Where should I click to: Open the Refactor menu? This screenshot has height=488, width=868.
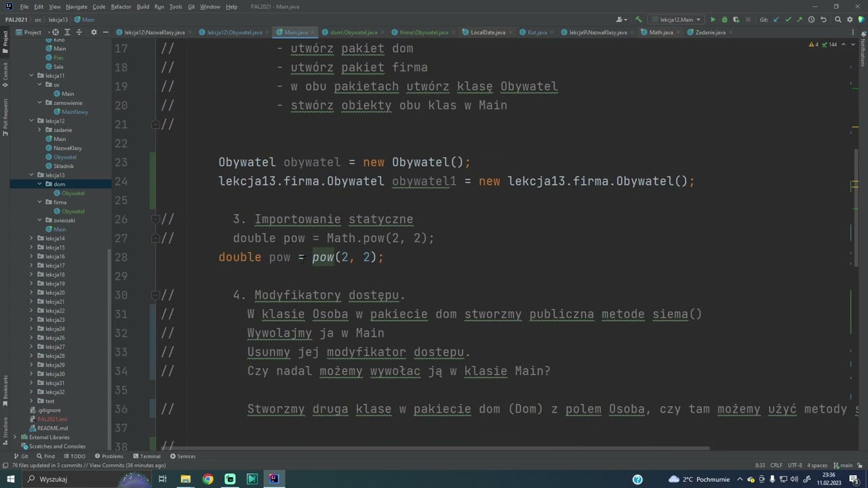[121, 7]
